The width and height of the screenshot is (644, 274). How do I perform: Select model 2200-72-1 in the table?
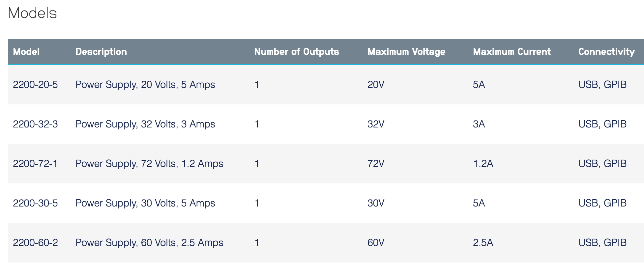(x=35, y=164)
